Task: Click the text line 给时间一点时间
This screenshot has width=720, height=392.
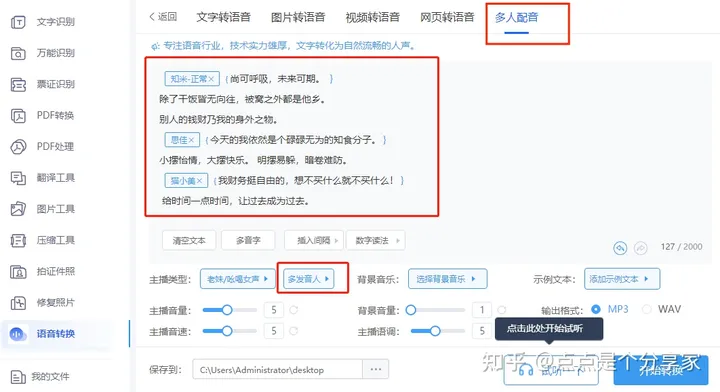Action: (235, 201)
